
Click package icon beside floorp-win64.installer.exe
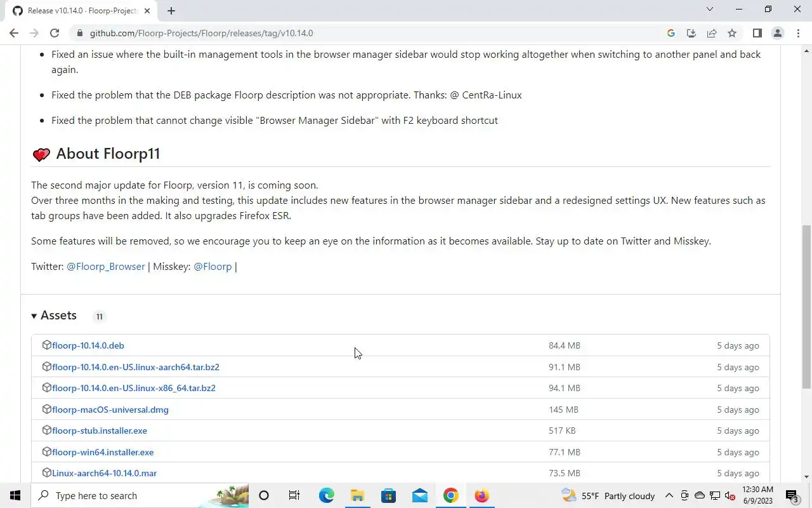point(46,451)
